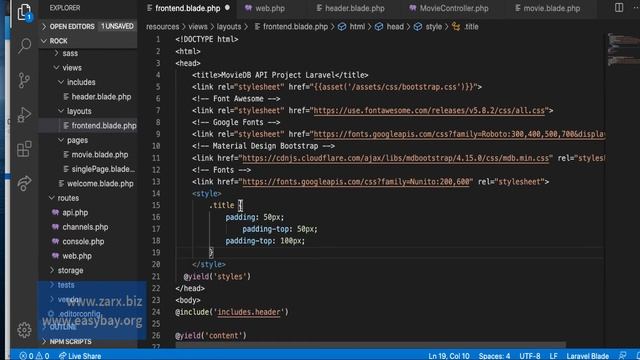This screenshot has height=360, width=640.
Task: Expand the NPM Scripts section
Action: (x=70, y=342)
